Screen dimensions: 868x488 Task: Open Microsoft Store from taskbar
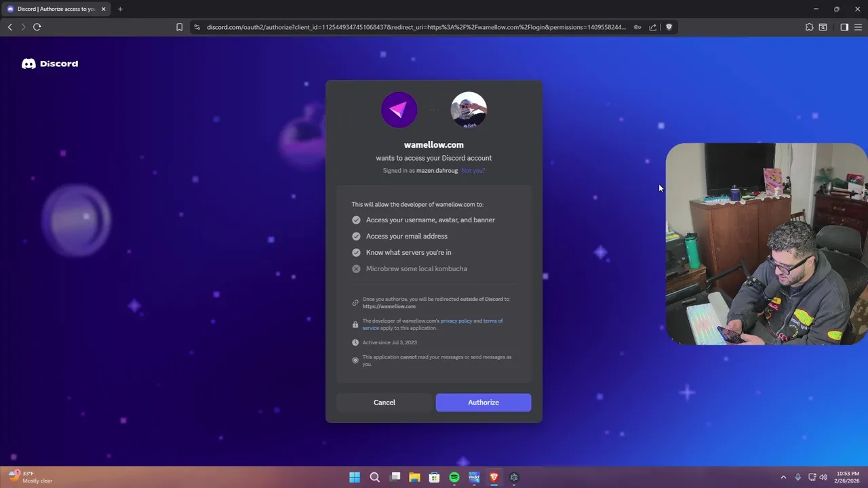(x=434, y=477)
